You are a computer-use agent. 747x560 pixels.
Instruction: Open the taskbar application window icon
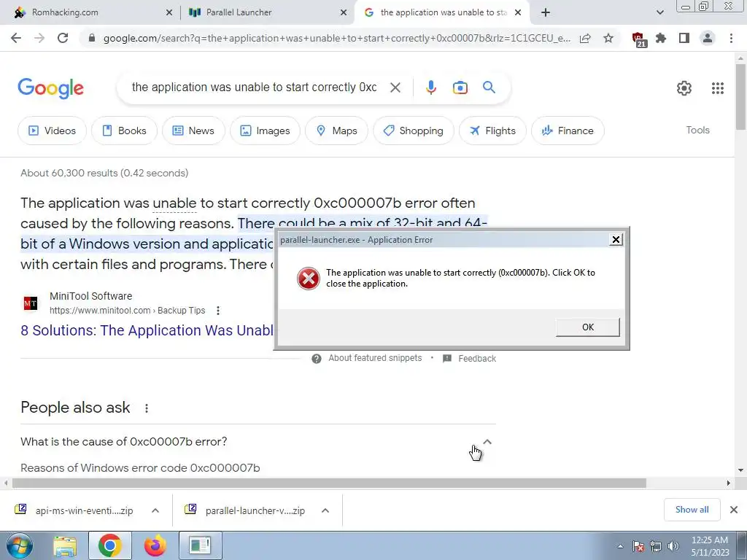tap(200, 545)
